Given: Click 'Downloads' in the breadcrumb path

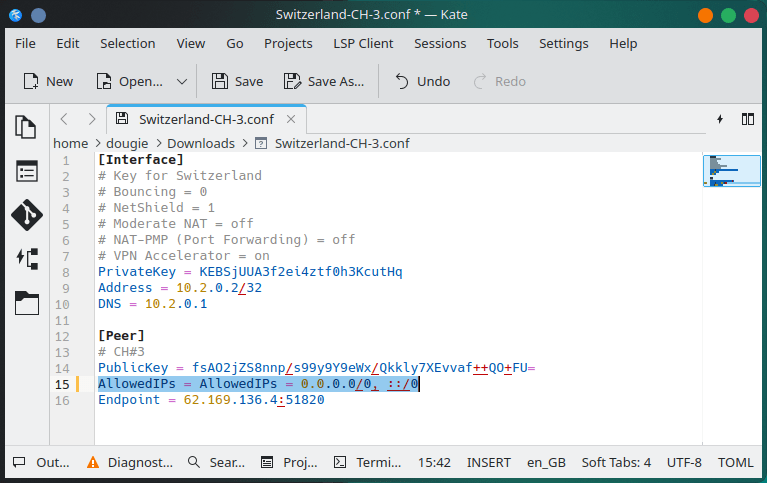Looking at the screenshot, I should [201, 143].
